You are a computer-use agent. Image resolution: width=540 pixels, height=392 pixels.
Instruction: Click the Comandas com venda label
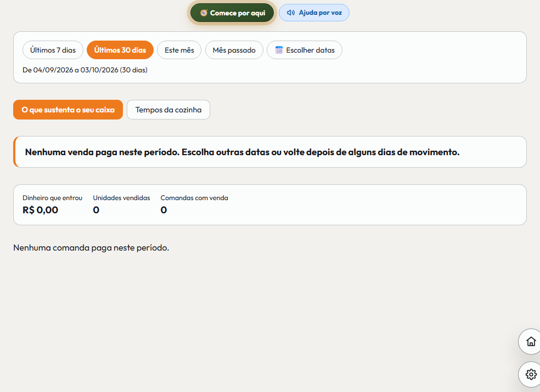point(194,198)
